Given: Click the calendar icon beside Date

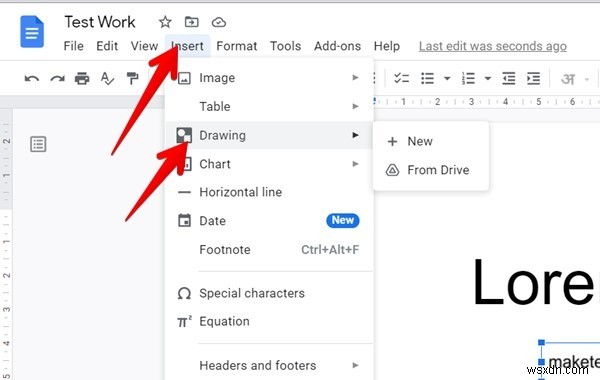Looking at the screenshot, I should coord(184,220).
